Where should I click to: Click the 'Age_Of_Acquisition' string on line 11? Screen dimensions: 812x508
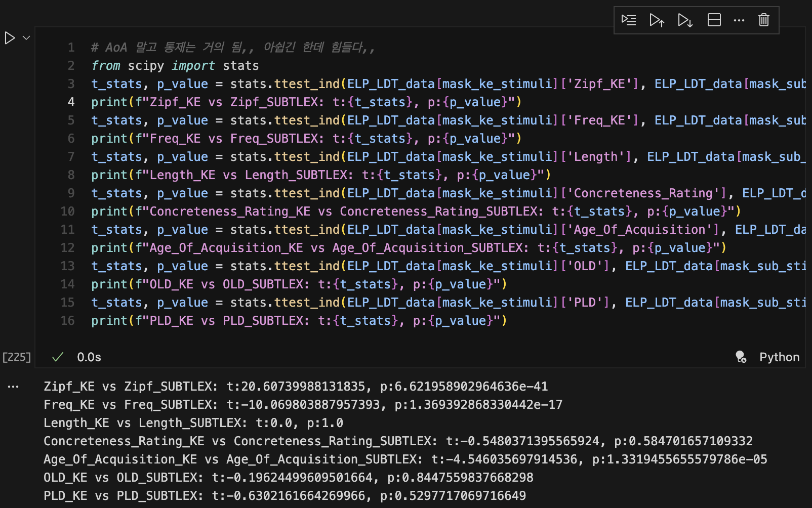click(639, 230)
